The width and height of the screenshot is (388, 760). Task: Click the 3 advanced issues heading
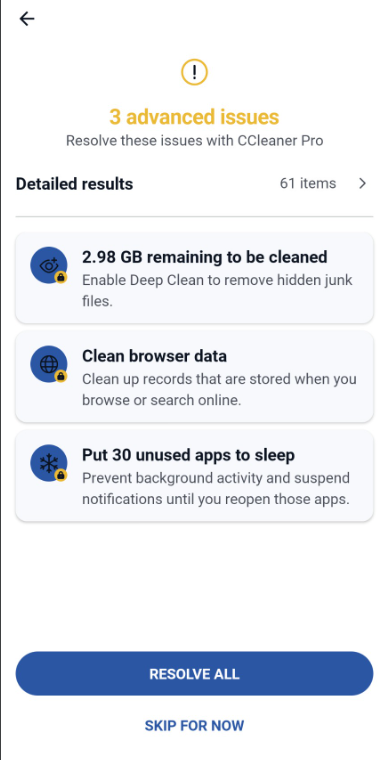194,117
